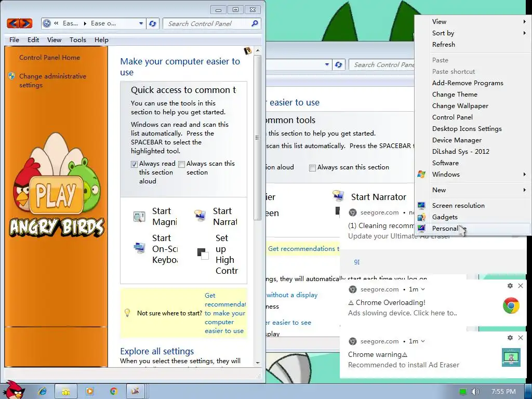Click the back arrow in front window
The width and height of the screenshot is (532, 399).
click(x=13, y=23)
